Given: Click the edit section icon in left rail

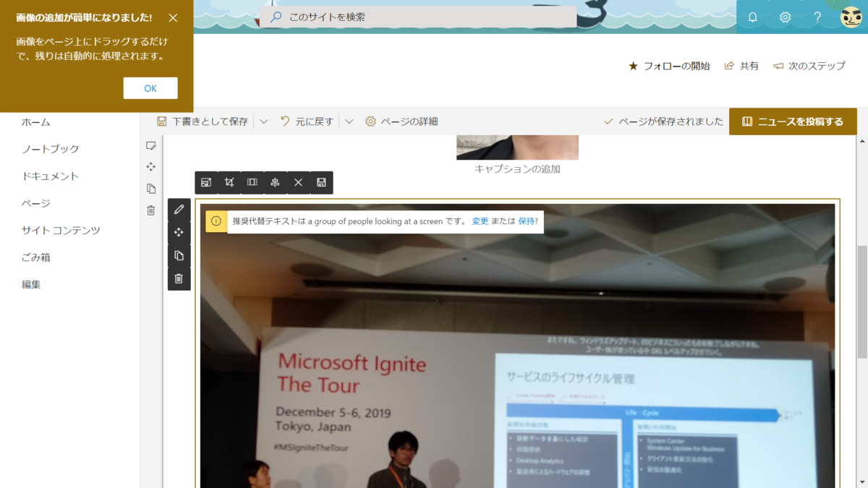Looking at the screenshot, I should pyautogui.click(x=150, y=145).
